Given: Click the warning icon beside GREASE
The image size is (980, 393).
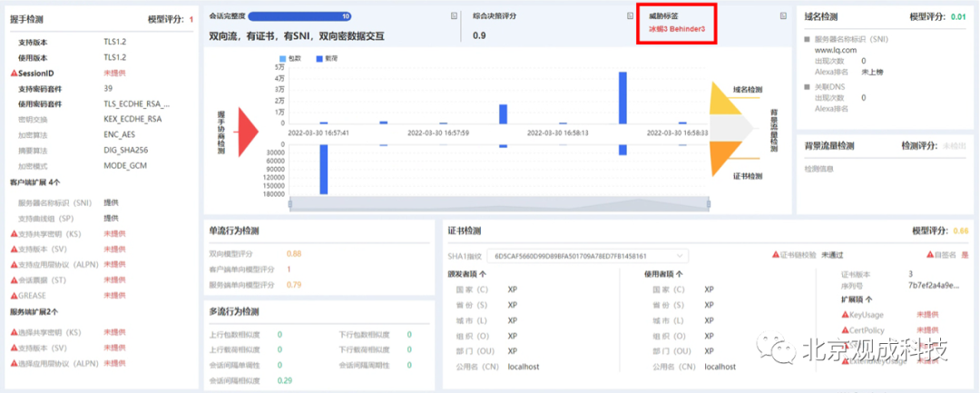Looking at the screenshot, I should point(15,296).
